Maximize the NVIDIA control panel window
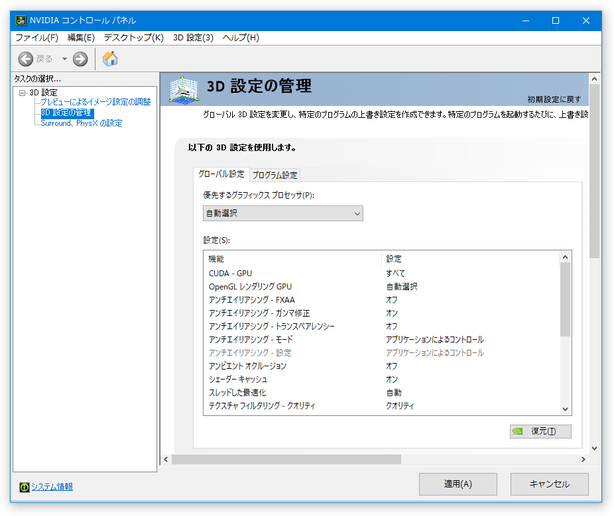Image resolution: width=614 pixels, height=516 pixels. tap(555, 20)
